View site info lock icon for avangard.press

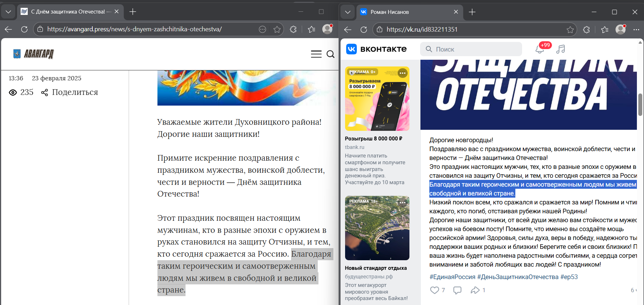tap(40, 29)
